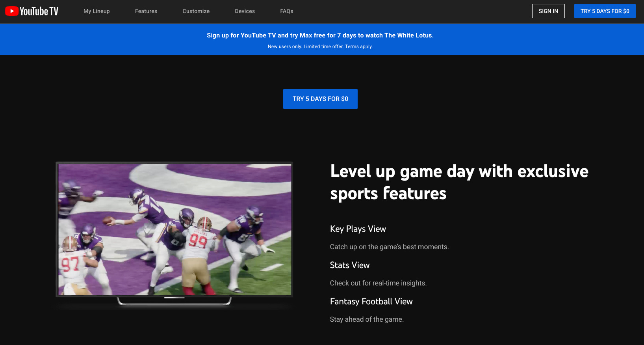This screenshot has width=644, height=345.
Task: Click 'Check out for real-time insights.' text
Action: coord(379,283)
